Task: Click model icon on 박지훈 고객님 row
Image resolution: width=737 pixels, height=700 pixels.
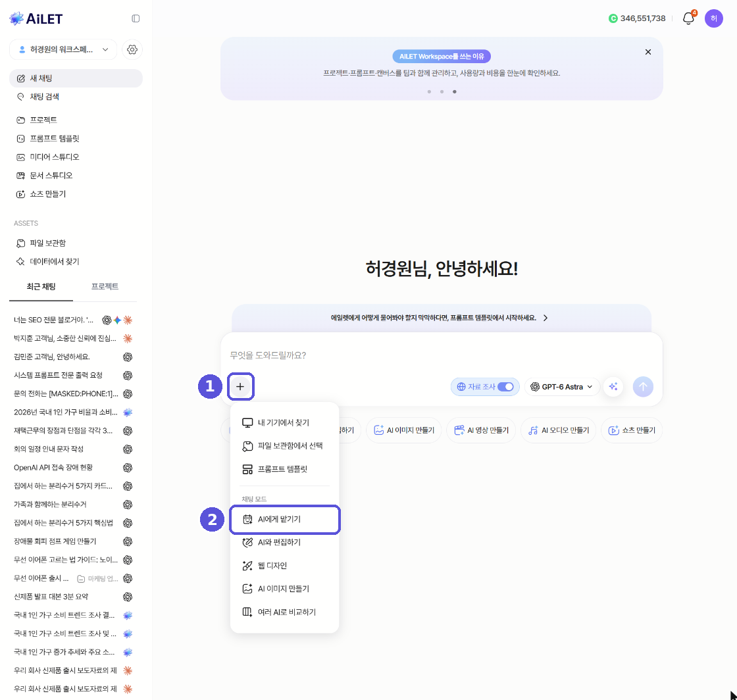Action: pyautogui.click(x=128, y=339)
